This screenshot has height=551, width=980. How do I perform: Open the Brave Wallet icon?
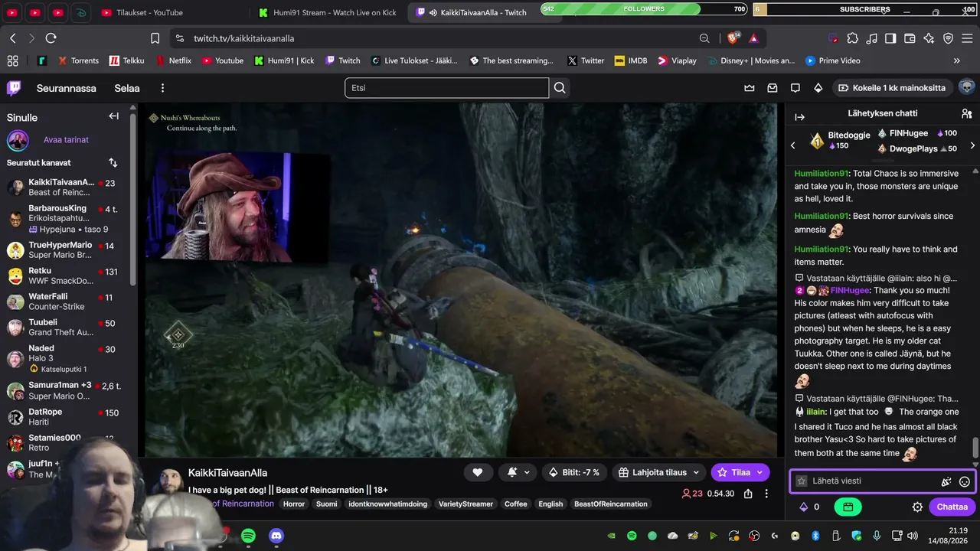(910, 38)
